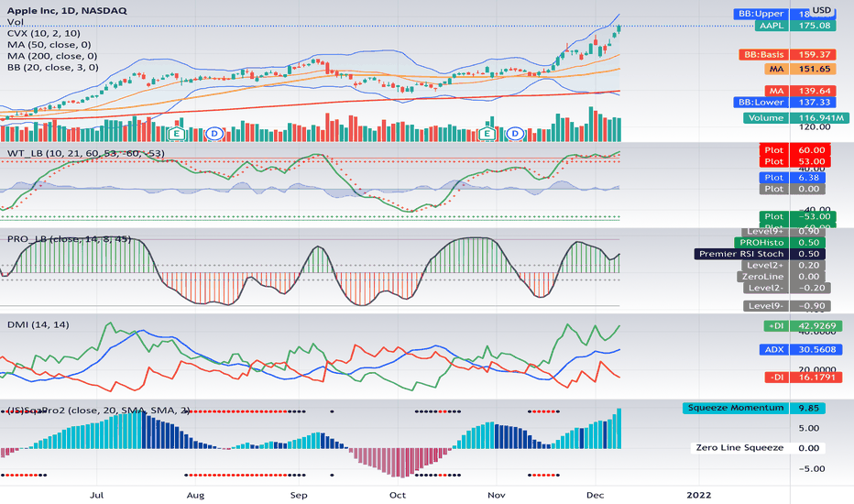
Task: Select the BB (20, close, 3, 0) legend
Action: (53, 68)
